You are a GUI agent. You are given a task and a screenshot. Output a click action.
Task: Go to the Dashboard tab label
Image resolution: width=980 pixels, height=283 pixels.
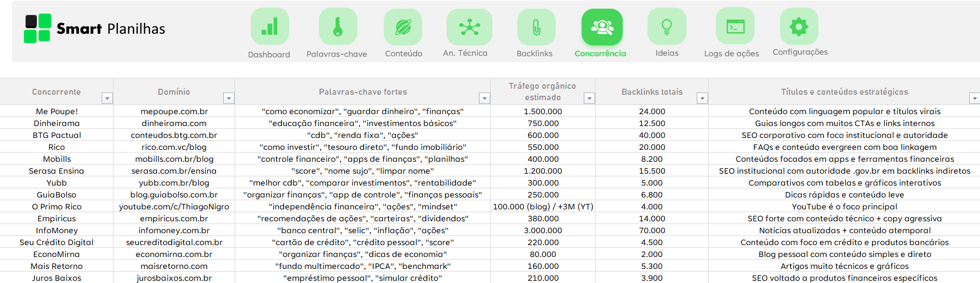269,55
